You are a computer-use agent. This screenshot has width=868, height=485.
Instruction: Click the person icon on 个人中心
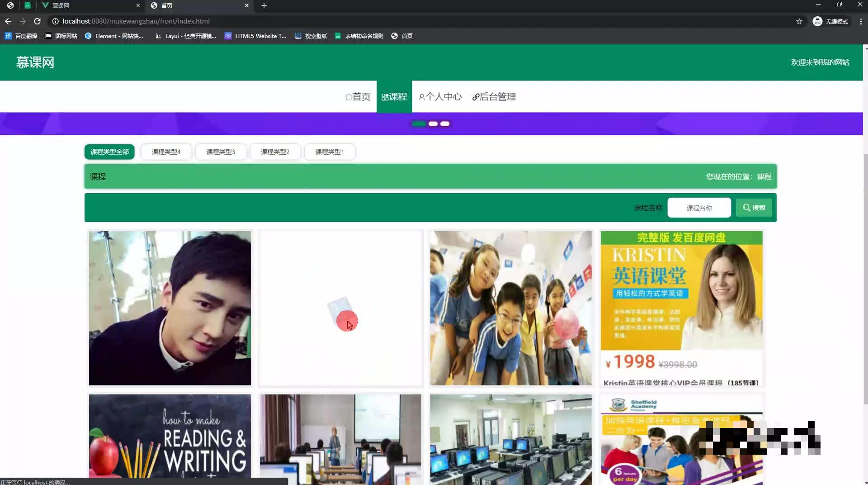pos(422,96)
